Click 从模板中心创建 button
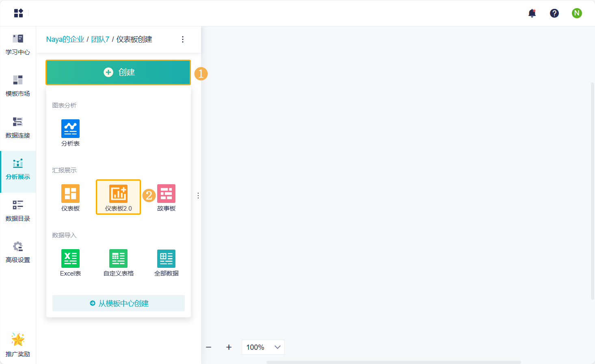The width and height of the screenshot is (595, 364). click(x=119, y=303)
